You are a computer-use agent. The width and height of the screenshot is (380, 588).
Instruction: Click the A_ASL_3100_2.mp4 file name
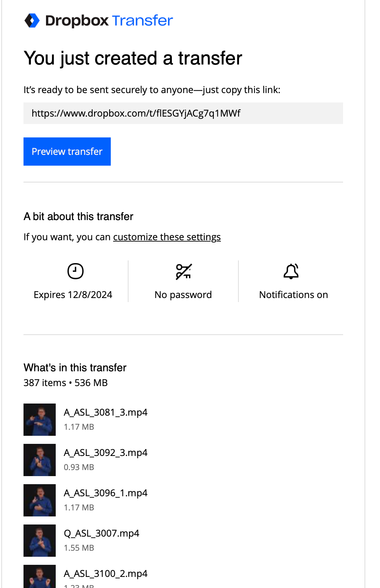(105, 574)
